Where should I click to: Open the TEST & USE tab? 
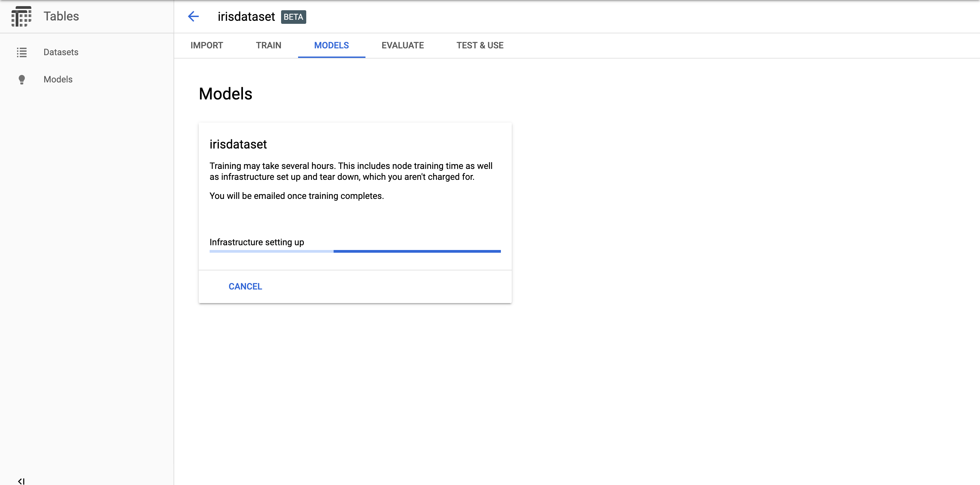pyautogui.click(x=480, y=45)
